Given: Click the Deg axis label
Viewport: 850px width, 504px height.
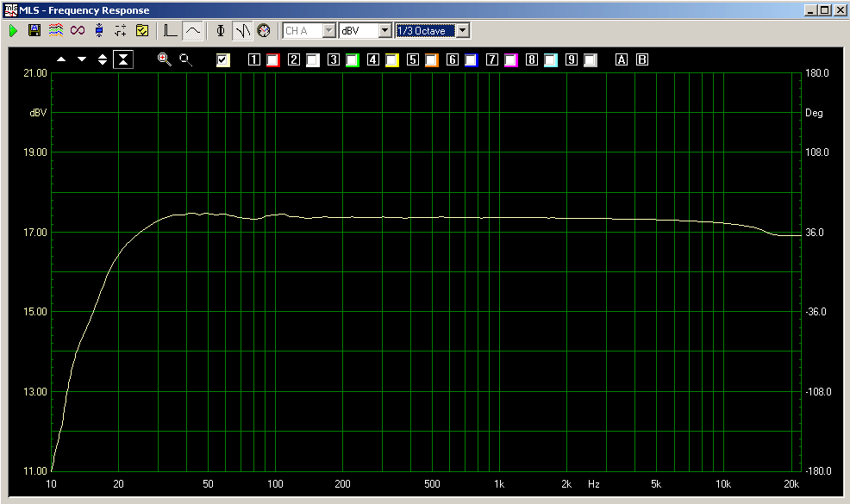Looking at the screenshot, I should (x=814, y=113).
